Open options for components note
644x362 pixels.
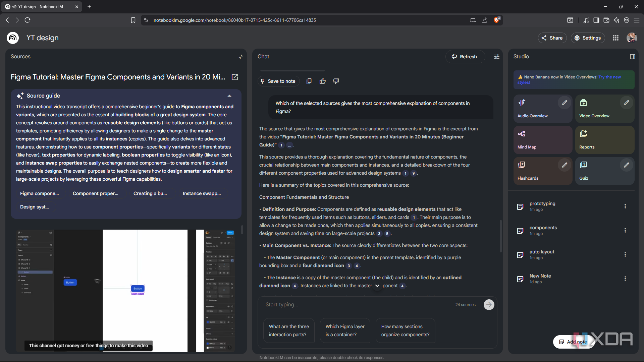click(625, 230)
